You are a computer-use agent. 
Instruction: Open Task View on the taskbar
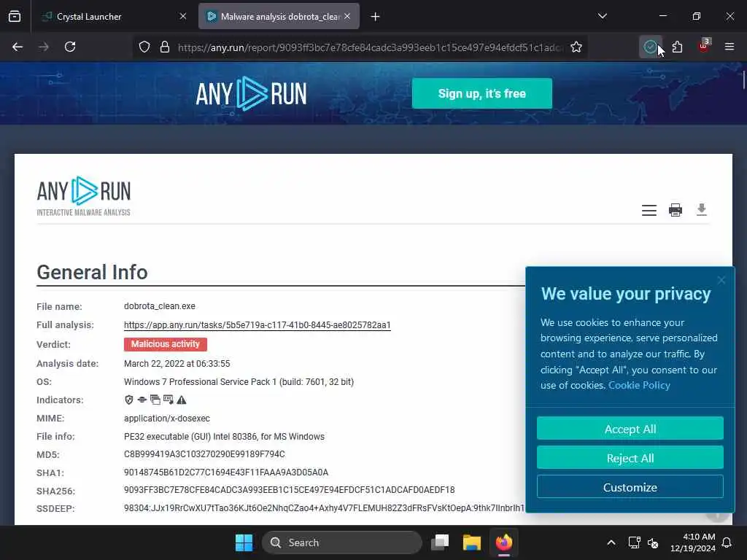pyautogui.click(x=440, y=542)
